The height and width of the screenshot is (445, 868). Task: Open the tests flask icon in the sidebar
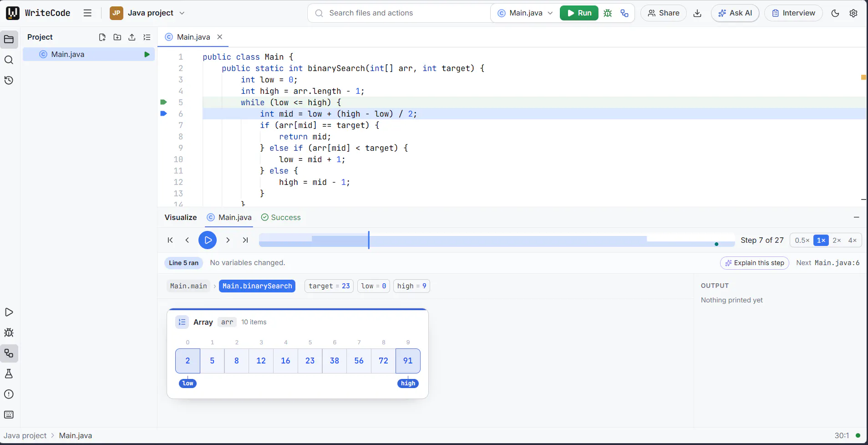(9, 373)
